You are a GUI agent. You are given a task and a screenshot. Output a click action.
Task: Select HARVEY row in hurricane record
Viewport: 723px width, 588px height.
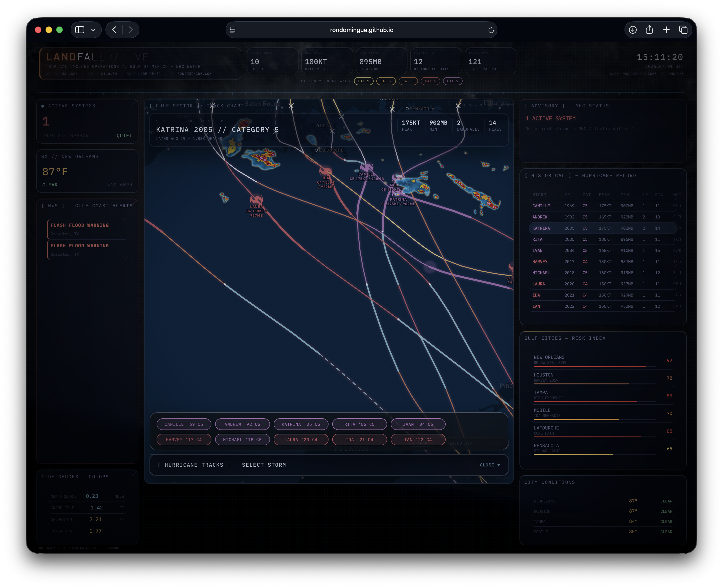tap(603, 262)
